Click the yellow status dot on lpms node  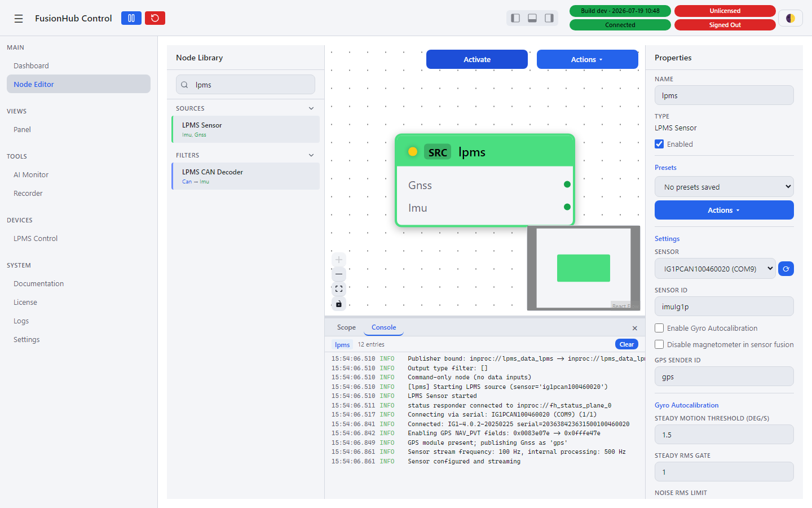pos(413,151)
